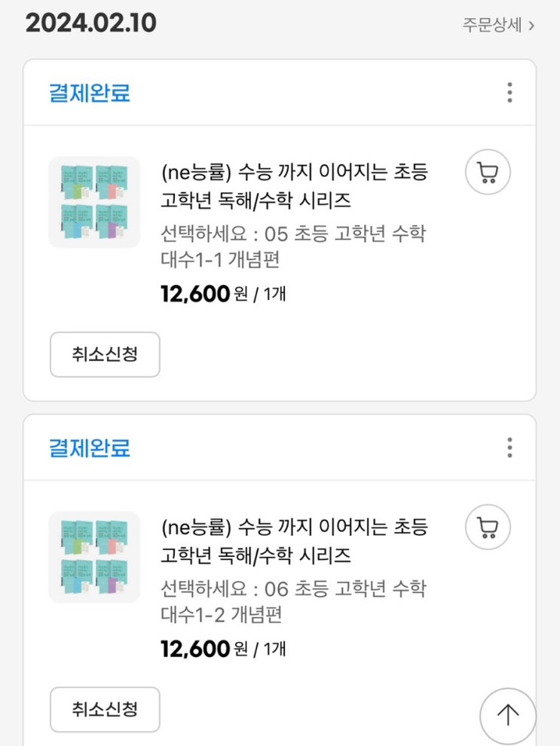Tap the scroll-to-top arrow button
560x746 pixels.
(x=507, y=714)
